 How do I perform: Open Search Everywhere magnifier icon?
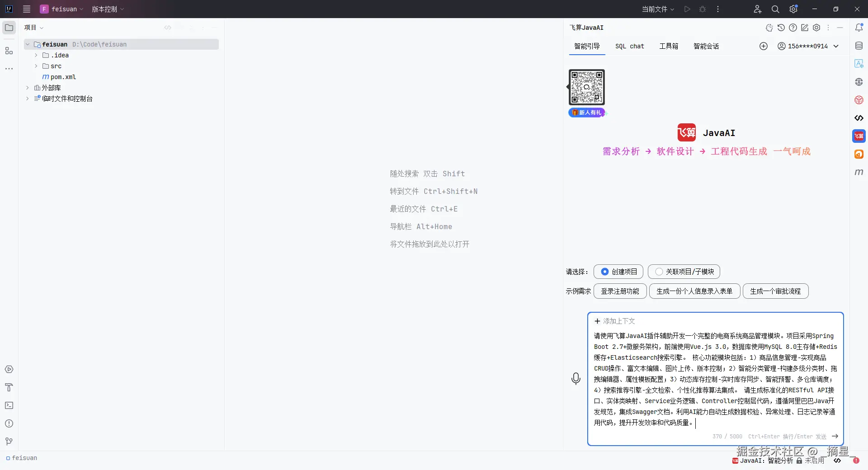point(775,9)
